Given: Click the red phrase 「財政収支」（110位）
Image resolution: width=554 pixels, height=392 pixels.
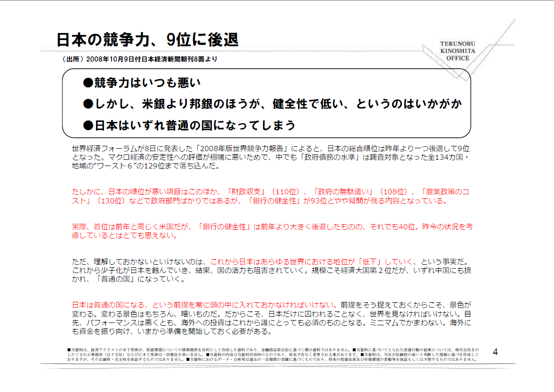Looking at the screenshot, I should tap(263, 192).
